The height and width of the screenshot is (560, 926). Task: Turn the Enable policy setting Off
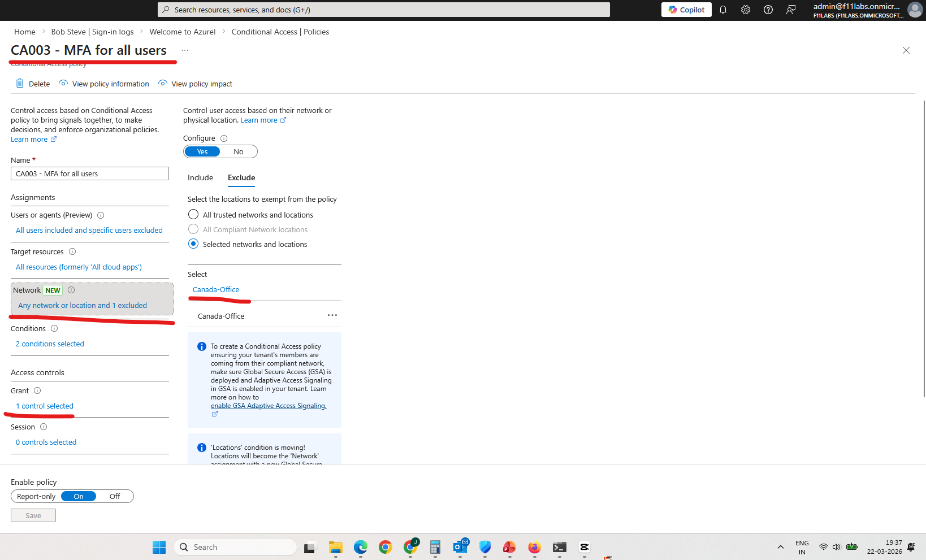click(115, 497)
